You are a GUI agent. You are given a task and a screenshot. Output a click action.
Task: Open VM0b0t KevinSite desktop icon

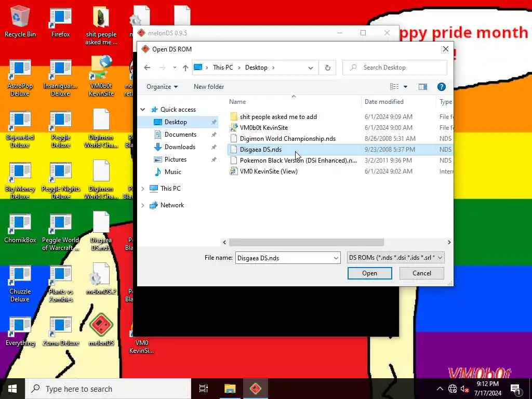click(101, 77)
